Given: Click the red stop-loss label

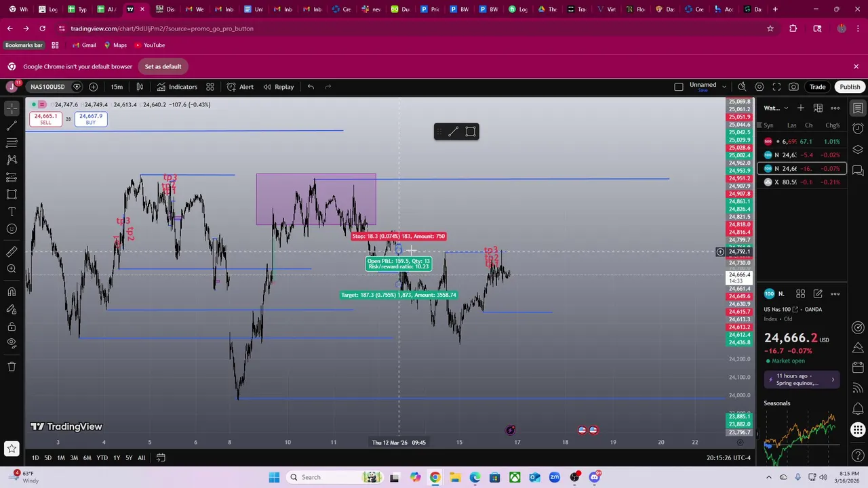Looking at the screenshot, I should [x=399, y=237].
